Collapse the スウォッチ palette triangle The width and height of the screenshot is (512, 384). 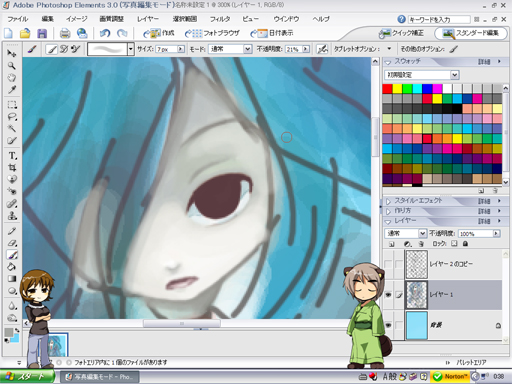coord(387,62)
